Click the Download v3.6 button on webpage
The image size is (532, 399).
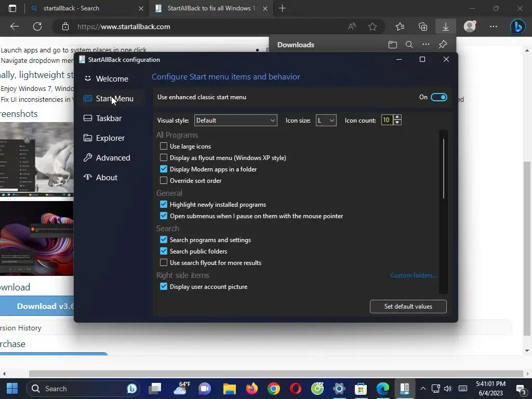pos(37,307)
